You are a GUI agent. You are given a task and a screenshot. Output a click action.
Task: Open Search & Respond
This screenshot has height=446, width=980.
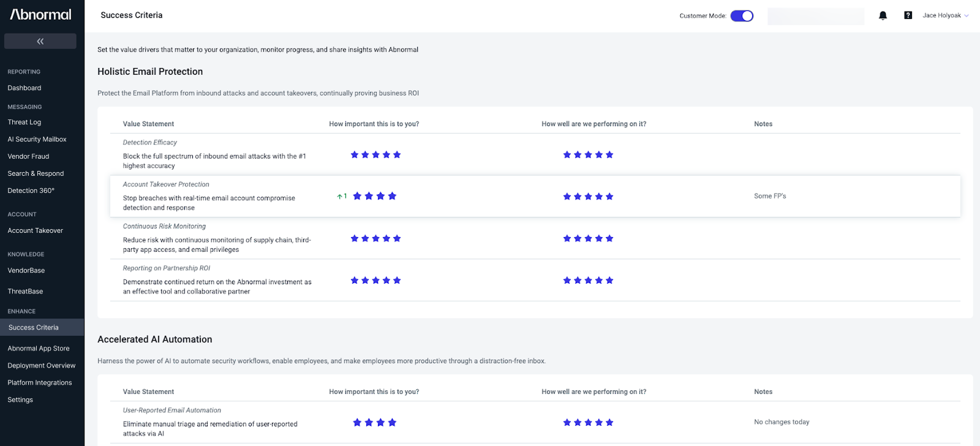click(x=36, y=174)
